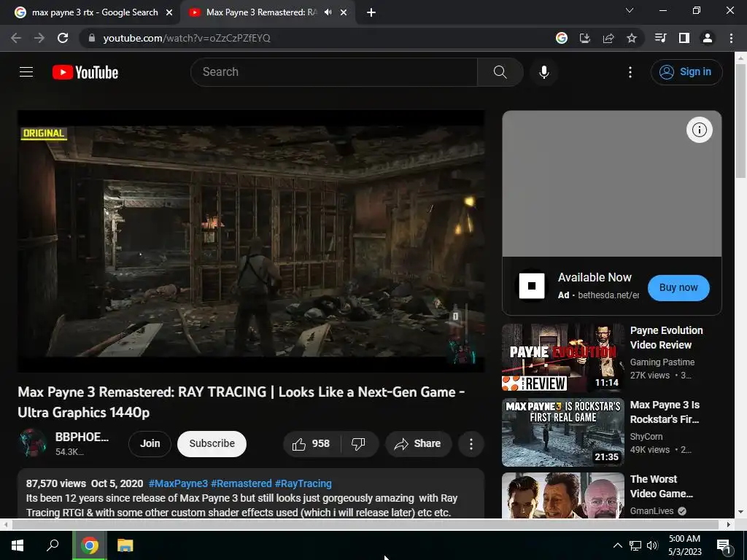Open the volume control in system tray
Screen dimensions: 747x560
(x=652, y=545)
